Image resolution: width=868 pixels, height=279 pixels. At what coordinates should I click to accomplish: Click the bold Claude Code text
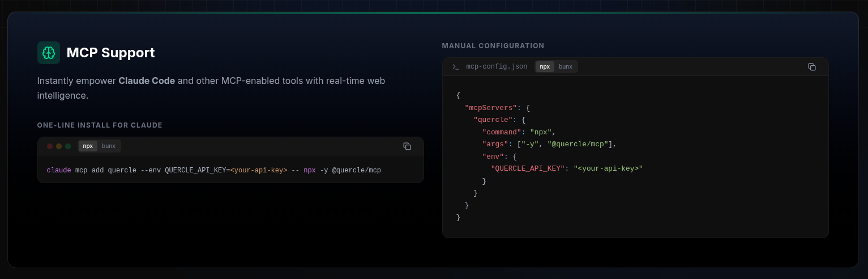click(x=147, y=81)
